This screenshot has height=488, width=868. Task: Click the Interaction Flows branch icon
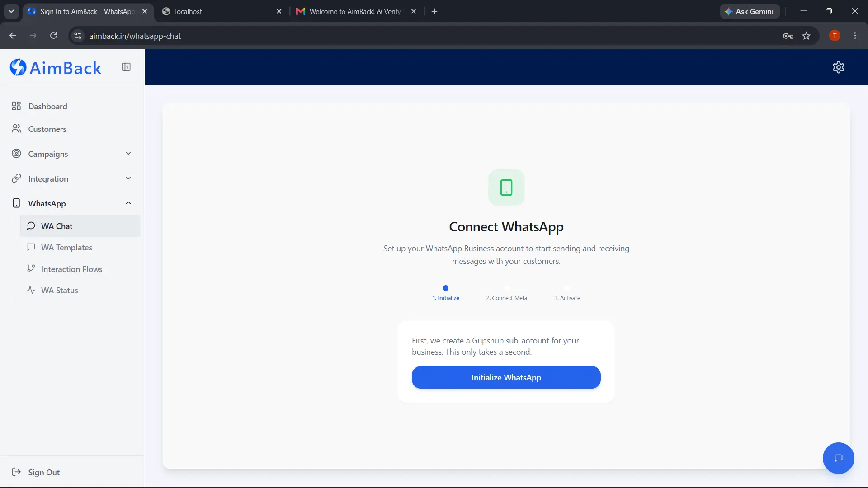click(x=31, y=269)
